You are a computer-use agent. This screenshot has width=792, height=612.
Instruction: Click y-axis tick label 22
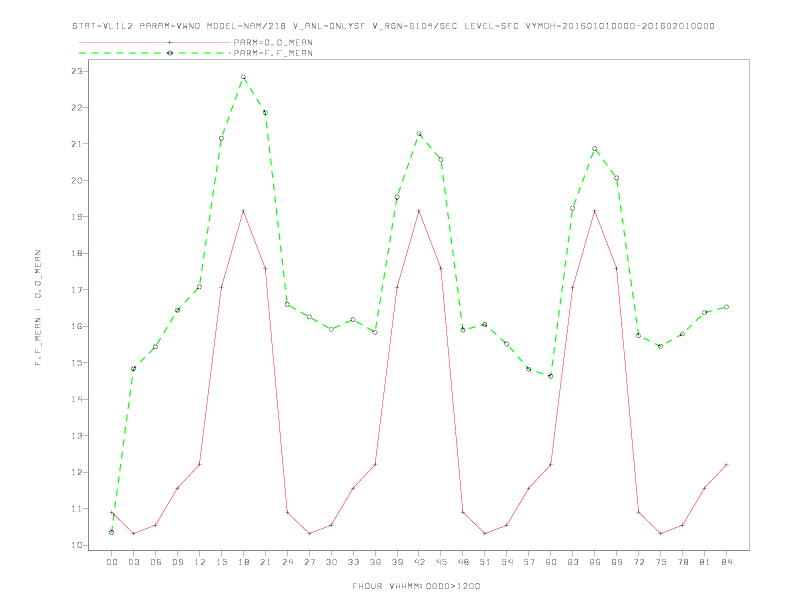coord(77,108)
